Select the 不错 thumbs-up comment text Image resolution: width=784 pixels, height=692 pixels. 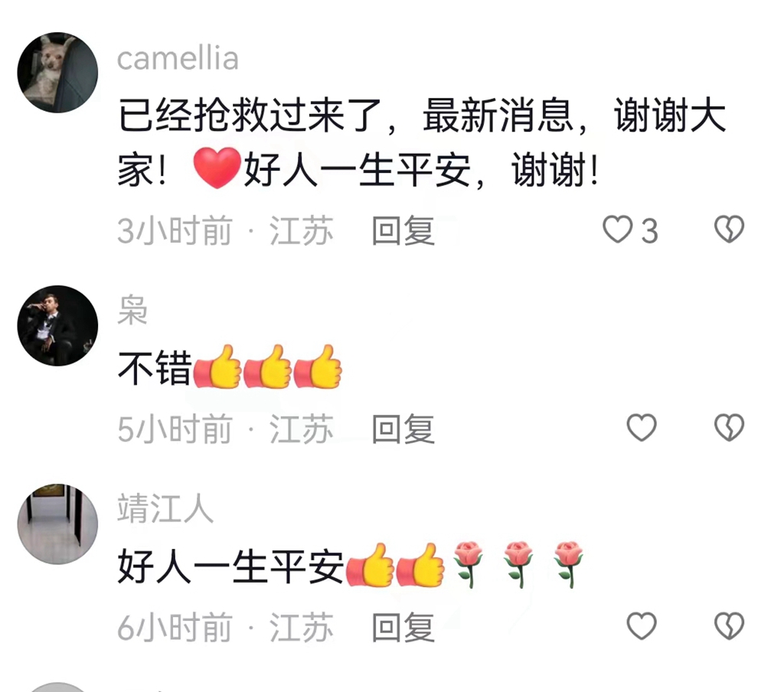point(230,367)
